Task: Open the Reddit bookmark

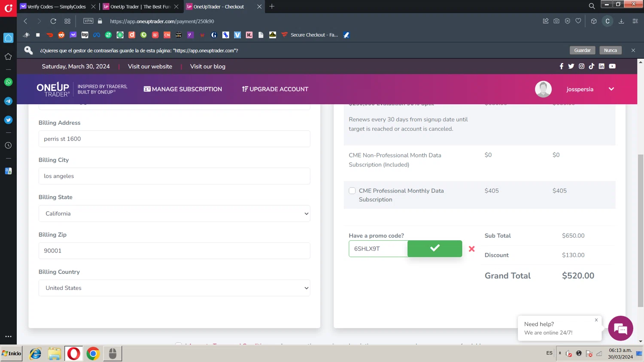Action: pos(61,35)
